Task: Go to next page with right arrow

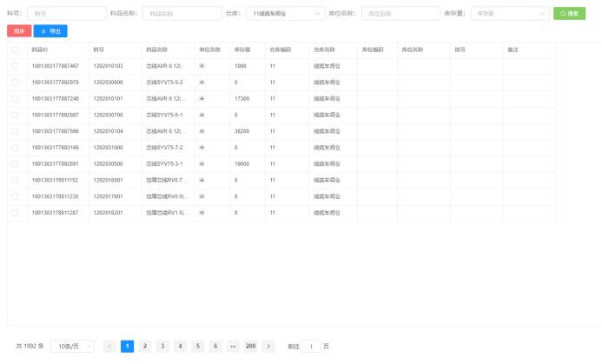Action: (x=269, y=346)
